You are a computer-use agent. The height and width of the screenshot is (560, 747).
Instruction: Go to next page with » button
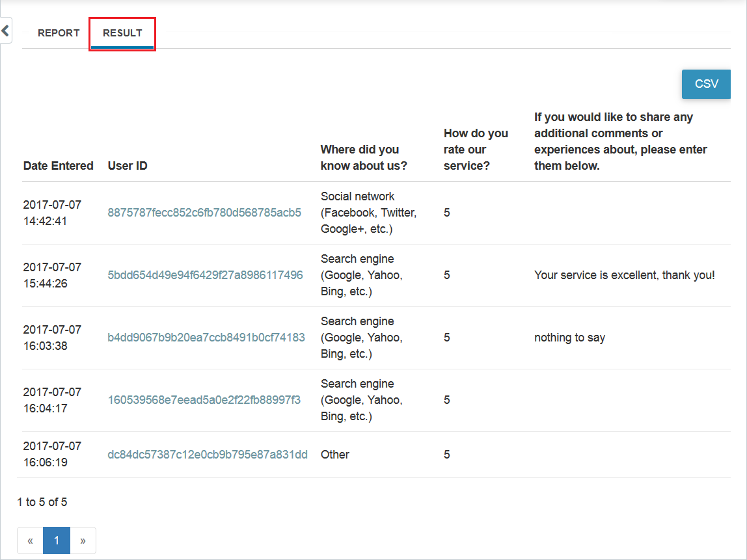click(83, 540)
